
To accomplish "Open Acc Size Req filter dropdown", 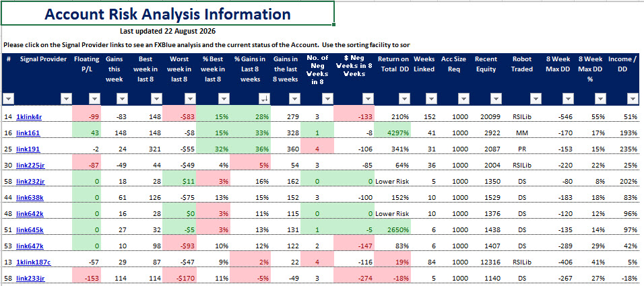I will click(463, 98).
